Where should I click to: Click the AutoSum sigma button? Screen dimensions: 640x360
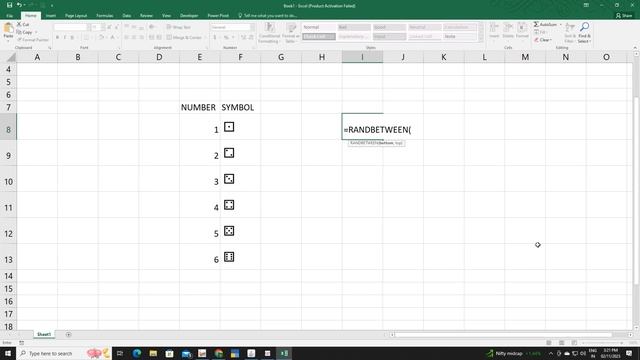click(x=545, y=24)
